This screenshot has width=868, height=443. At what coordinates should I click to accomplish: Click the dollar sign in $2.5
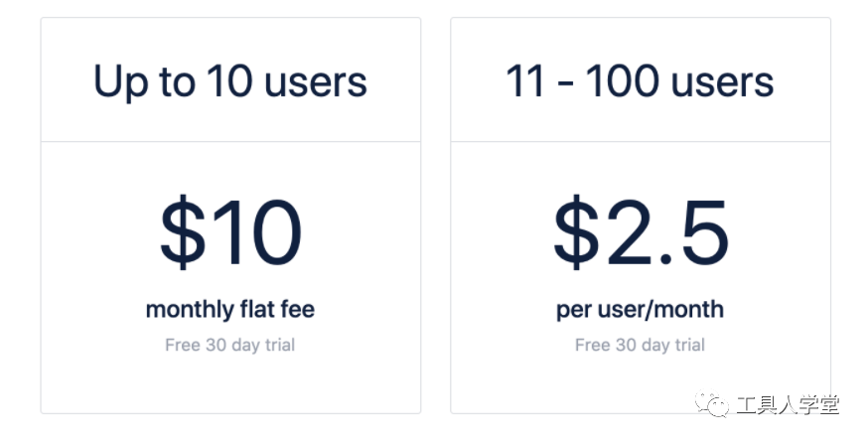click(x=576, y=232)
